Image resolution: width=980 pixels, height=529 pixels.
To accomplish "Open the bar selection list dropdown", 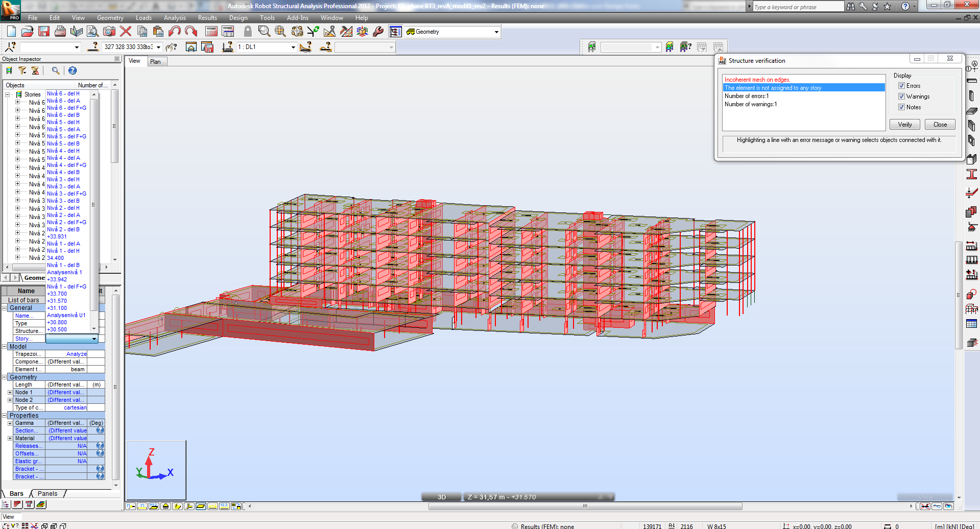I will (x=158, y=47).
